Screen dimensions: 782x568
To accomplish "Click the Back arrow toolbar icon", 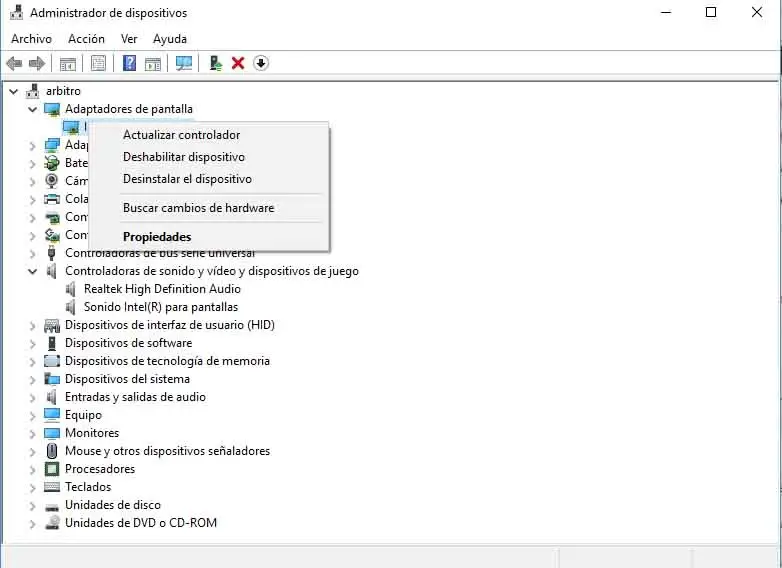I will tap(14, 63).
